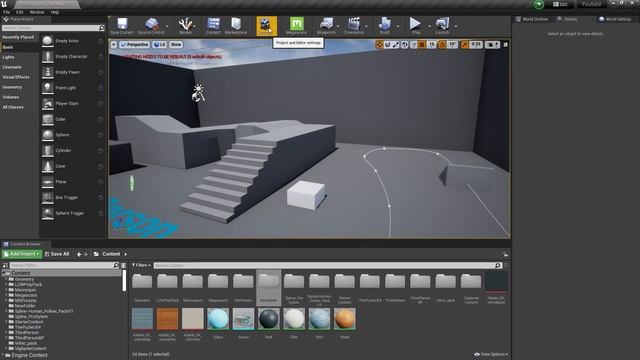Pick the Cube basic shape
The image size is (640, 360).
tap(72, 119)
